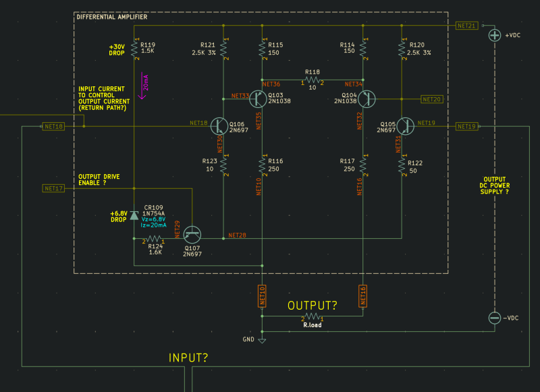Select the orange boxed NET16 sheet label
The width and height of the screenshot is (540, 392).
click(x=362, y=296)
